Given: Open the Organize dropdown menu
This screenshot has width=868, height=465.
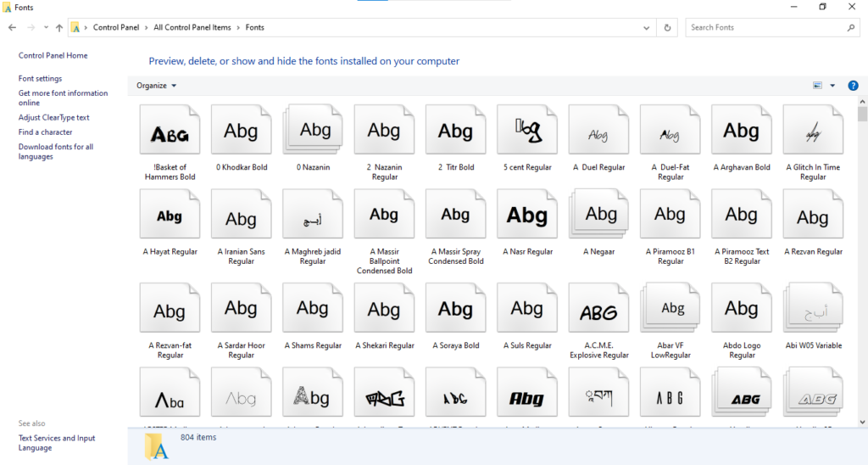Looking at the screenshot, I should (156, 86).
